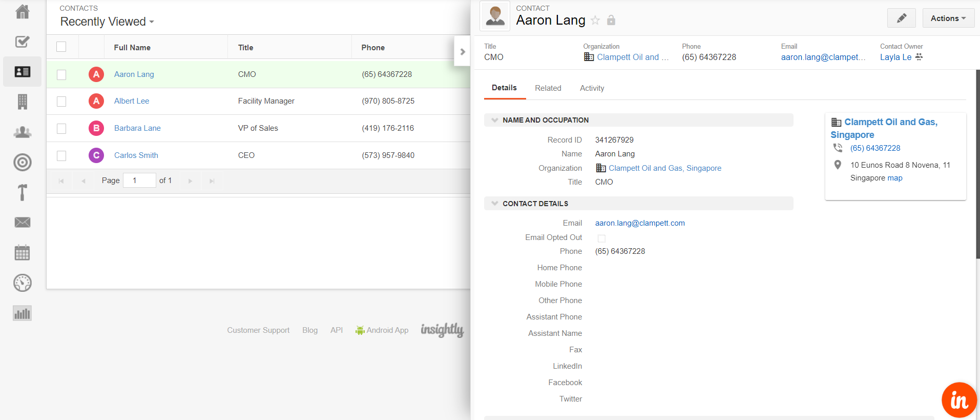
Task: Click the aaron.lang@clampett.com email in Contact Details
Action: tap(640, 223)
